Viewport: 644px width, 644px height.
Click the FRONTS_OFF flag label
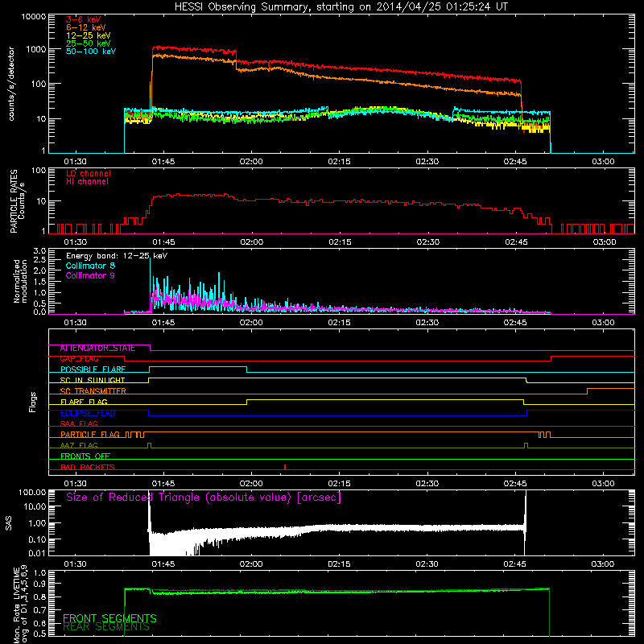point(85,456)
